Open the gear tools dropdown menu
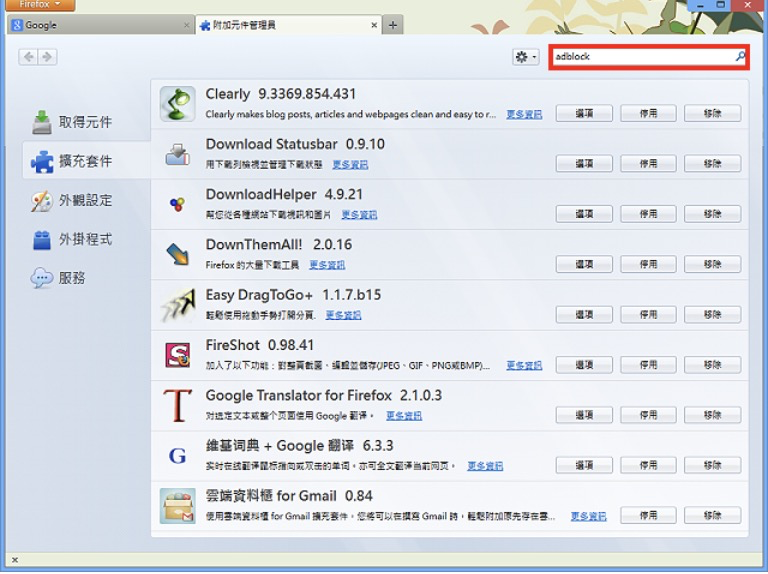This screenshot has height=574, width=768. point(526,57)
